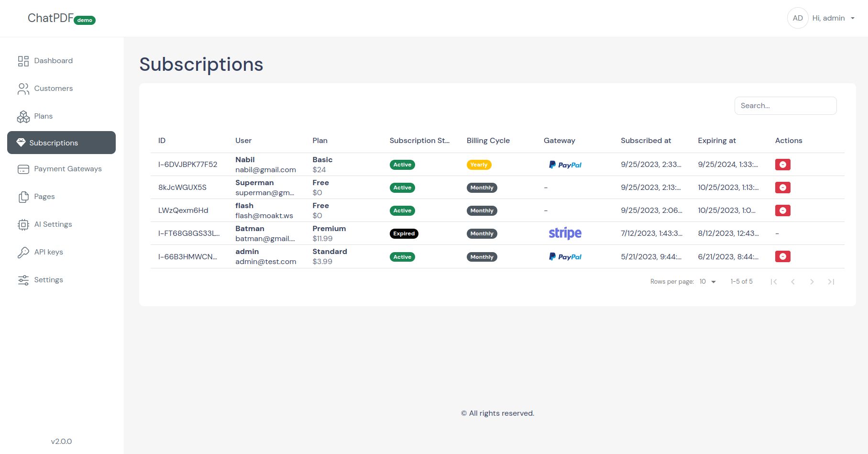Click nabil@gmail.com email
Viewport: 868px width, 454px height.
pyautogui.click(x=266, y=170)
